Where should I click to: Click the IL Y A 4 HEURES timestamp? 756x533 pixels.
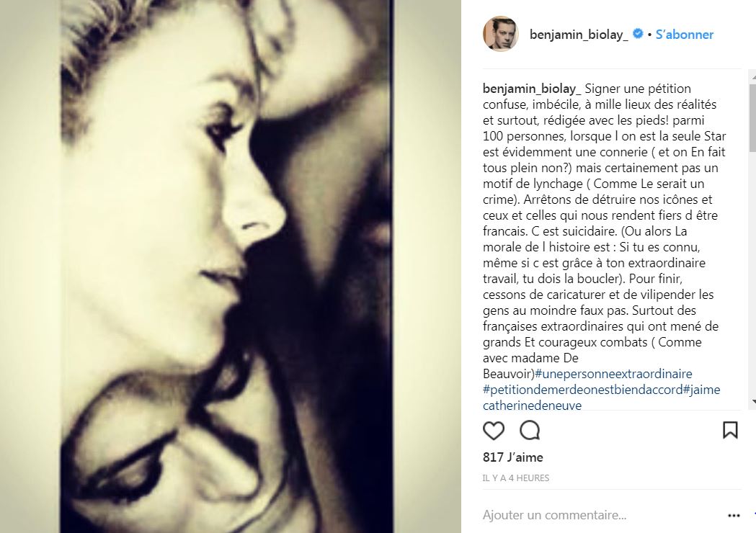516,478
